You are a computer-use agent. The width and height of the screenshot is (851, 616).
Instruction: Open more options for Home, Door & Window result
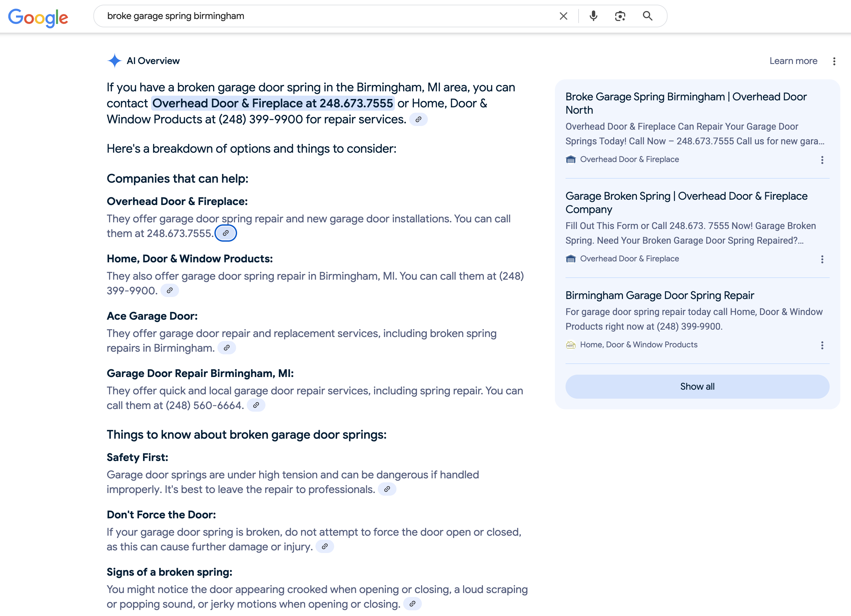(x=822, y=346)
